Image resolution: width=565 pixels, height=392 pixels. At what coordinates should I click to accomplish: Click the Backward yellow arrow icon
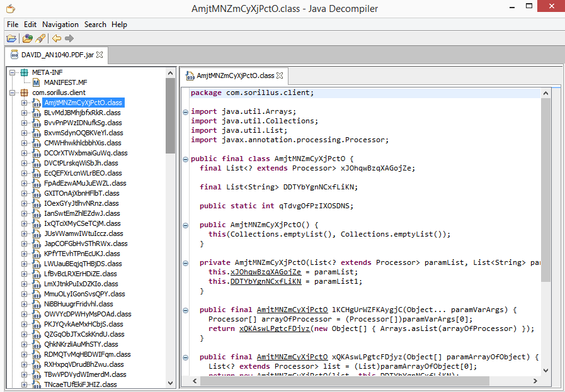coord(57,38)
